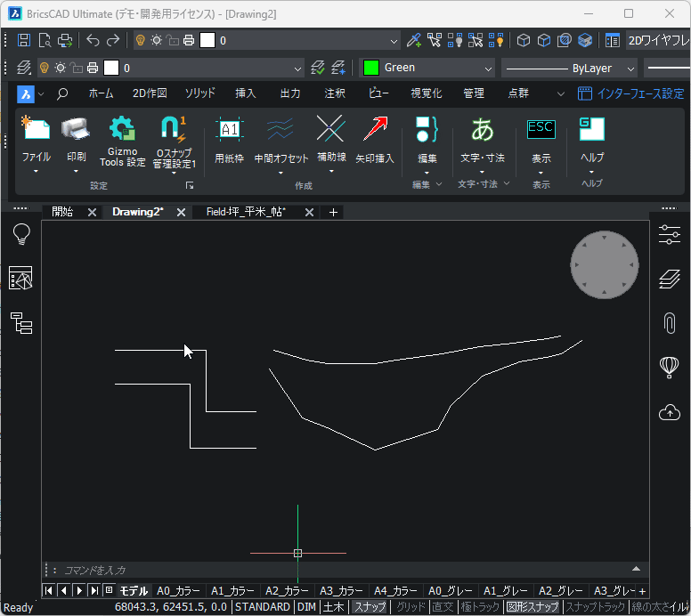The height and width of the screenshot is (616, 691).
Task: Select the 矢印挿入 arrow tool
Action: [x=375, y=130]
